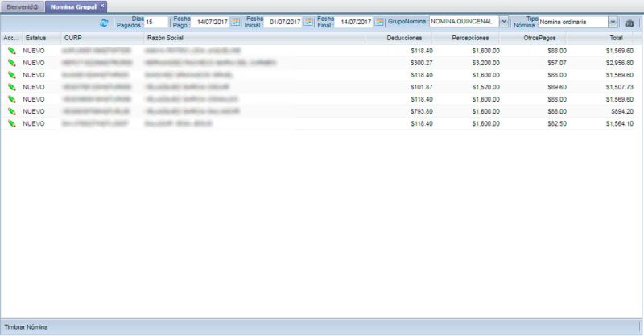
Task: Open the Fecha Pago calendar picker
Action: pyautogui.click(x=236, y=23)
